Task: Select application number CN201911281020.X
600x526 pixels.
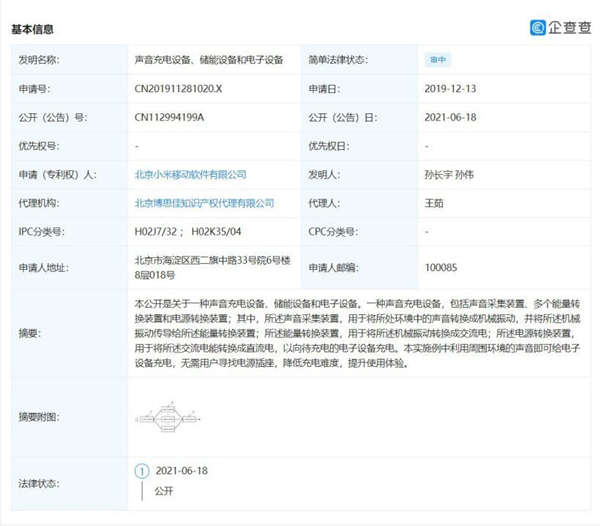Action: point(178,89)
